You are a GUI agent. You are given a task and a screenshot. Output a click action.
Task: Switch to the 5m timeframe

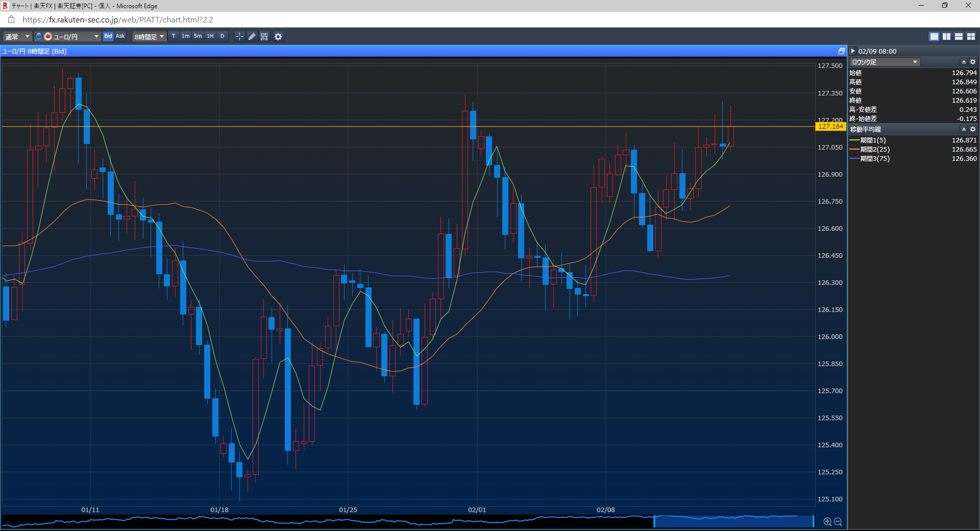pyautogui.click(x=198, y=36)
